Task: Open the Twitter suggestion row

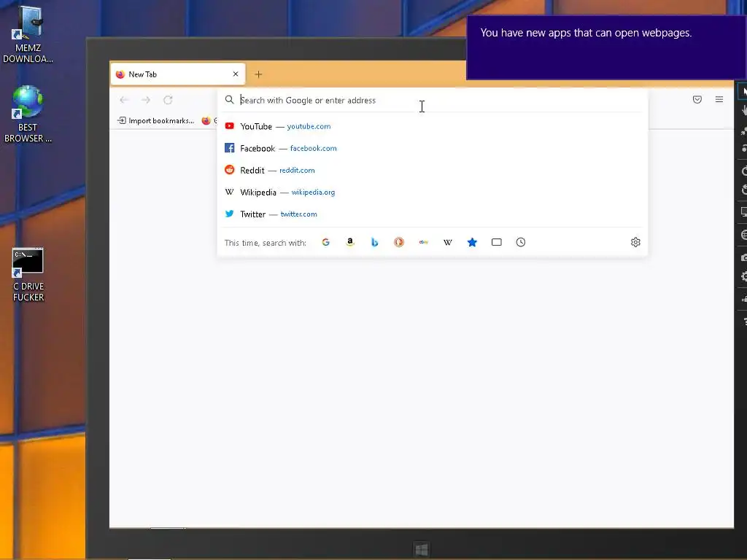Action: (x=432, y=214)
